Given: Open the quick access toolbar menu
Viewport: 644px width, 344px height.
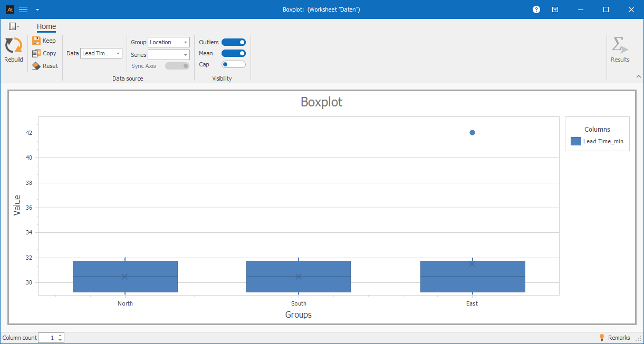Looking at the screenshot, I should [37, 9].
